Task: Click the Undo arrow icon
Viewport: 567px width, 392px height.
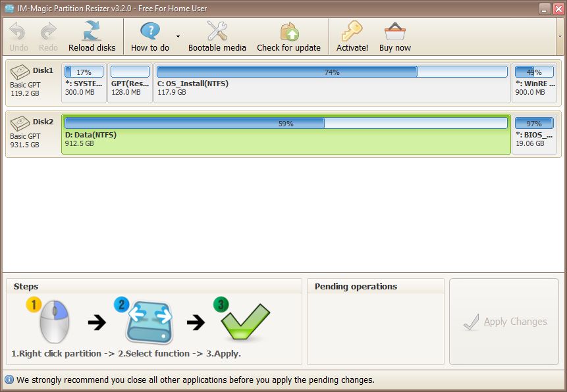Action: (17, 31)
